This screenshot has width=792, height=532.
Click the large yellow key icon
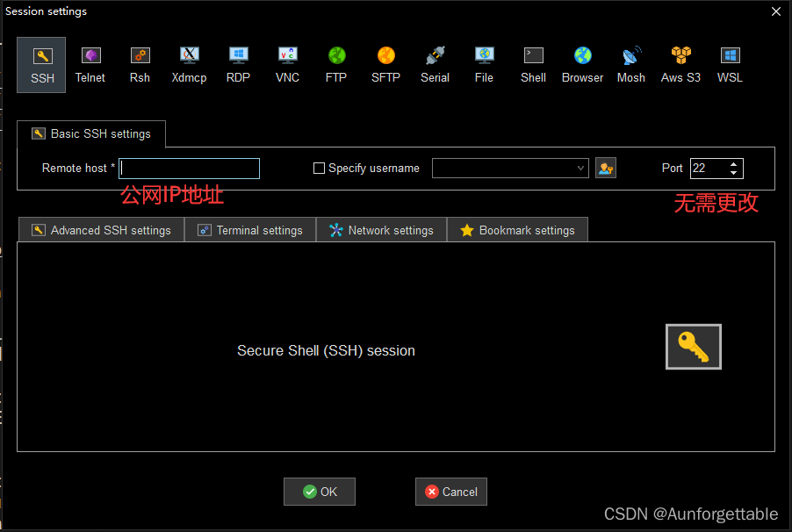click(x=694, y=347)
